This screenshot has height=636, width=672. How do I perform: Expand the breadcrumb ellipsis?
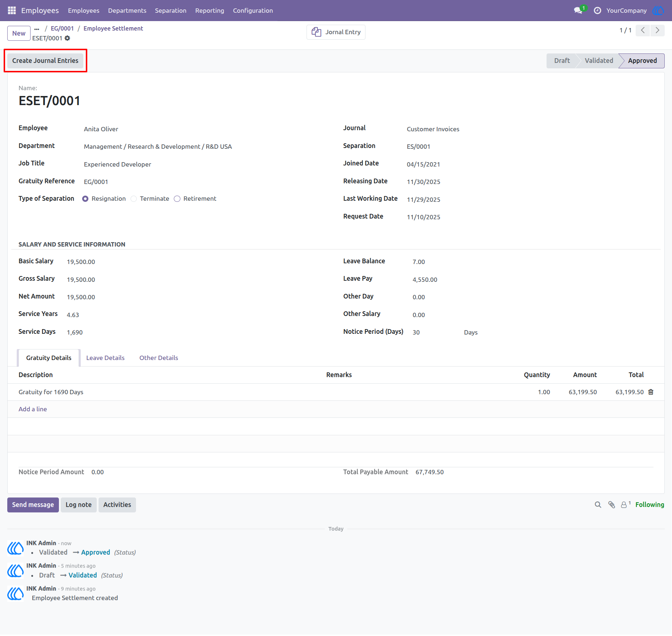click(37, 29)
